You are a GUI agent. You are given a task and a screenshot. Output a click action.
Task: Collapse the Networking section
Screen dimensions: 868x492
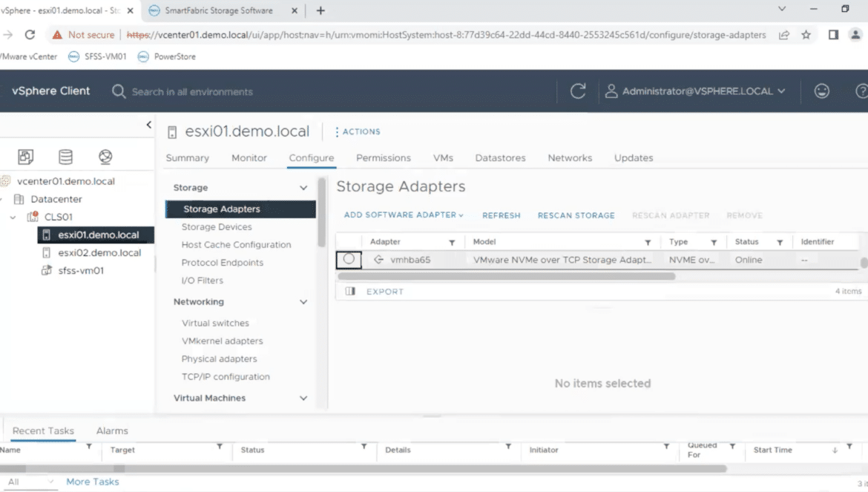[303, 302]
